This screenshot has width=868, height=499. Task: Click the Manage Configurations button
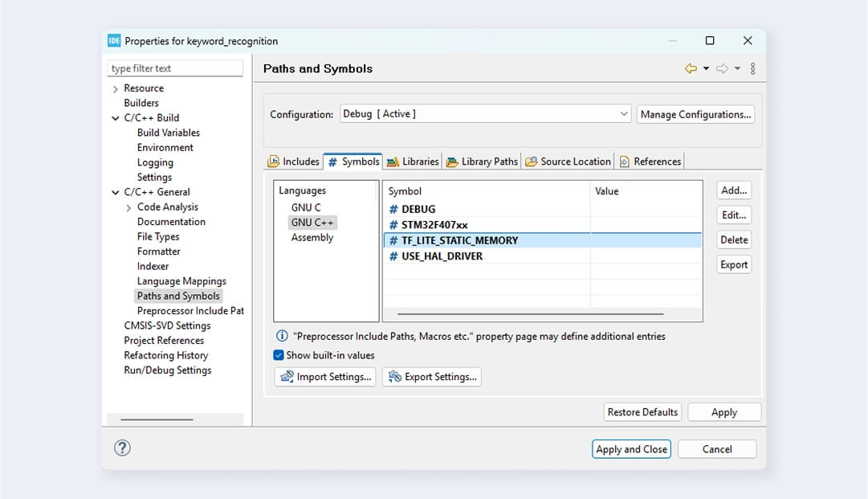tap(695, 114)
